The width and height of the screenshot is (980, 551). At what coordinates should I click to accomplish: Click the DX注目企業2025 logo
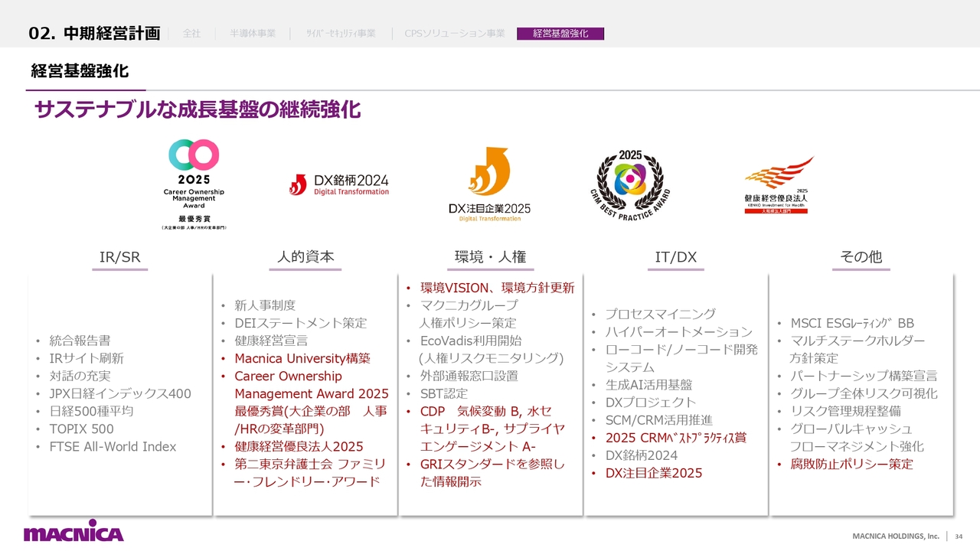coord(489,184)
